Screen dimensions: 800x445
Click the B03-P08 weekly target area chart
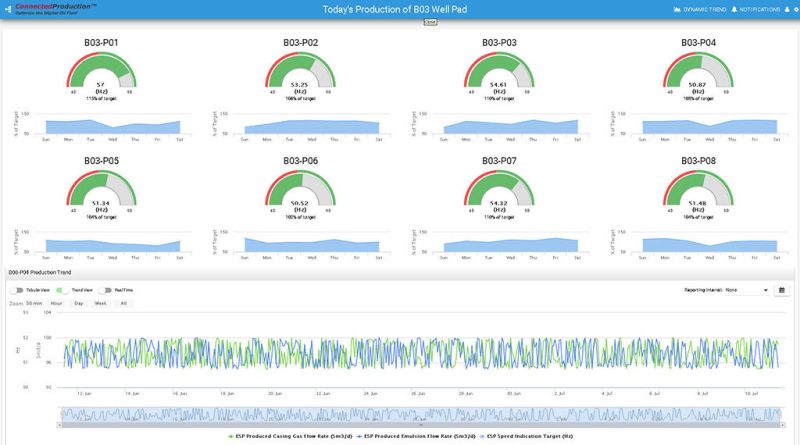click(709, 244)
